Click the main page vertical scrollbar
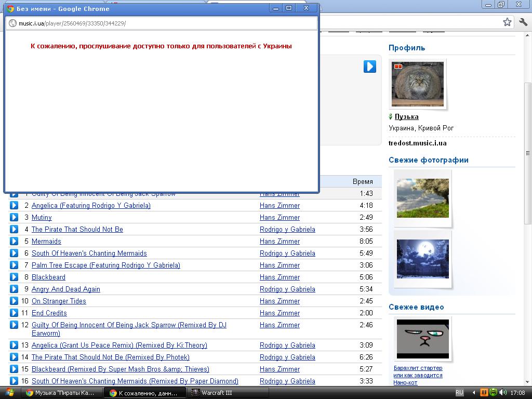 click(x=528, y=153)
